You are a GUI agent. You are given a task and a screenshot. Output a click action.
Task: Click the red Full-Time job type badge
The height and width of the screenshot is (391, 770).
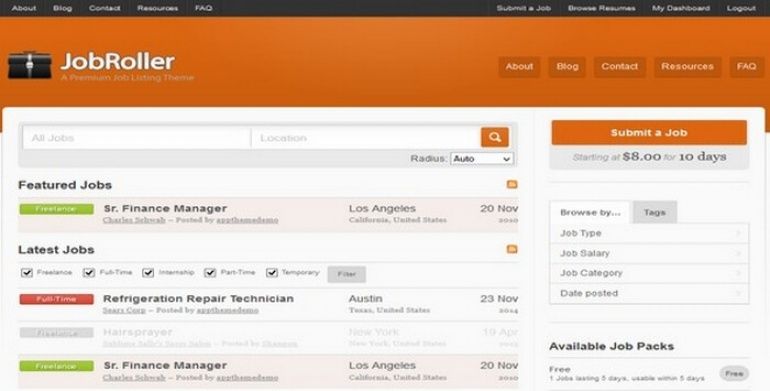pos(56,299)
